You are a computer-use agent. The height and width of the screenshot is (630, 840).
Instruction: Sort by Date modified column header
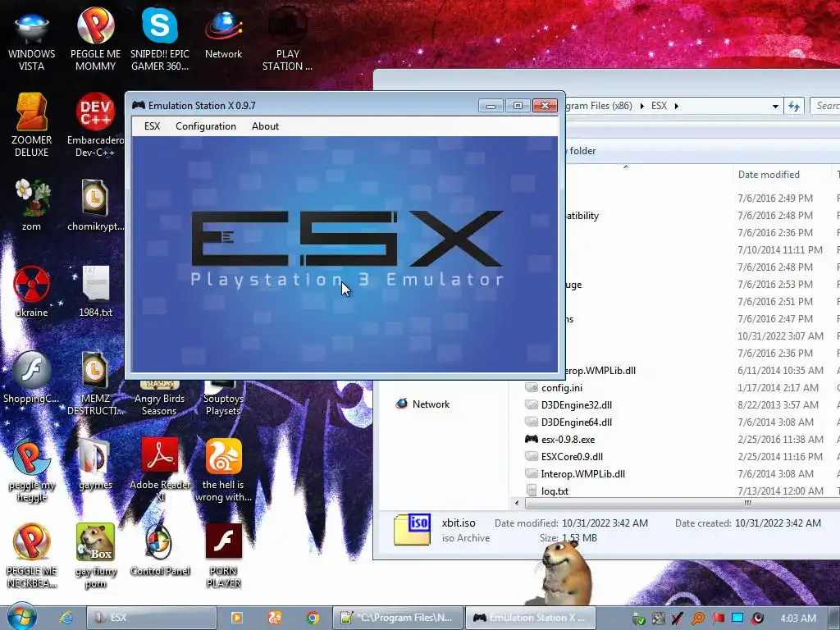pyautogui.click(x=769, y=175)
